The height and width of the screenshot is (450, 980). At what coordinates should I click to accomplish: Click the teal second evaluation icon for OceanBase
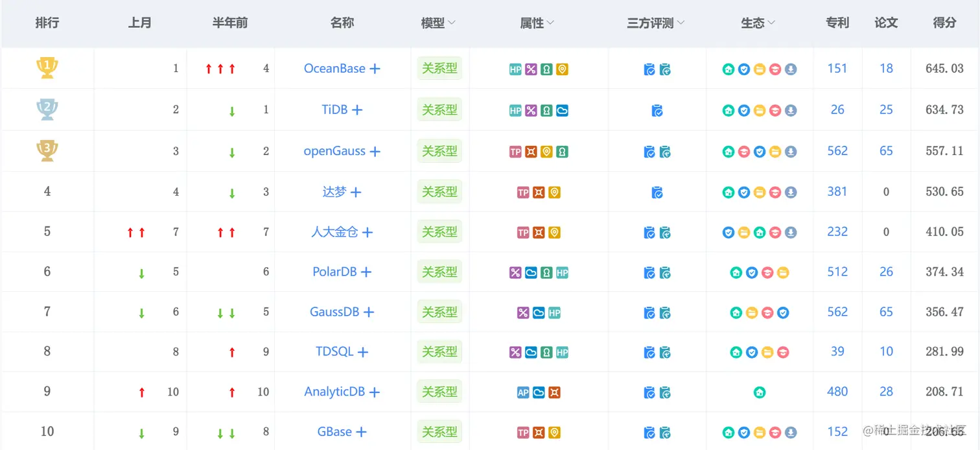[x=665, y=69]
